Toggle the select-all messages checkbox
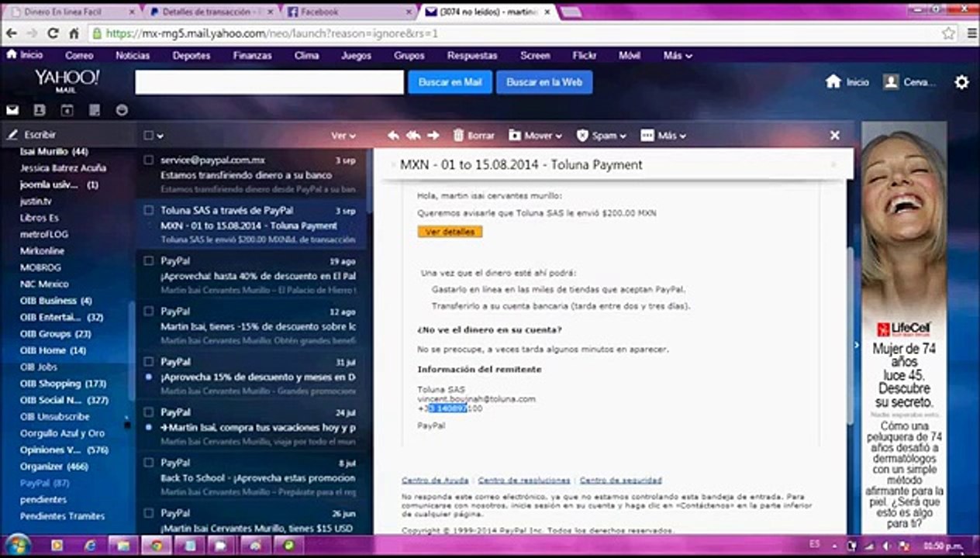The width and height of the screenshot is (980, 558). coord(149,136)
